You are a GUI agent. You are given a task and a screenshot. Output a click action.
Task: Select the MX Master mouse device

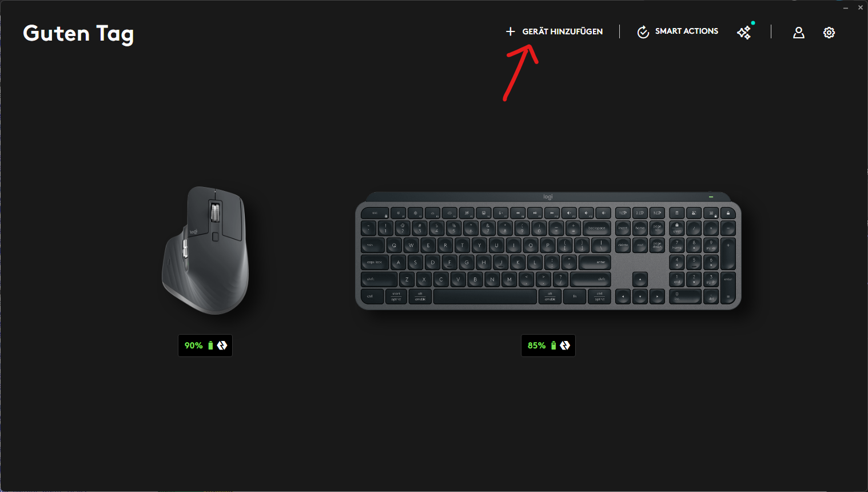click(x=206, y=250)
